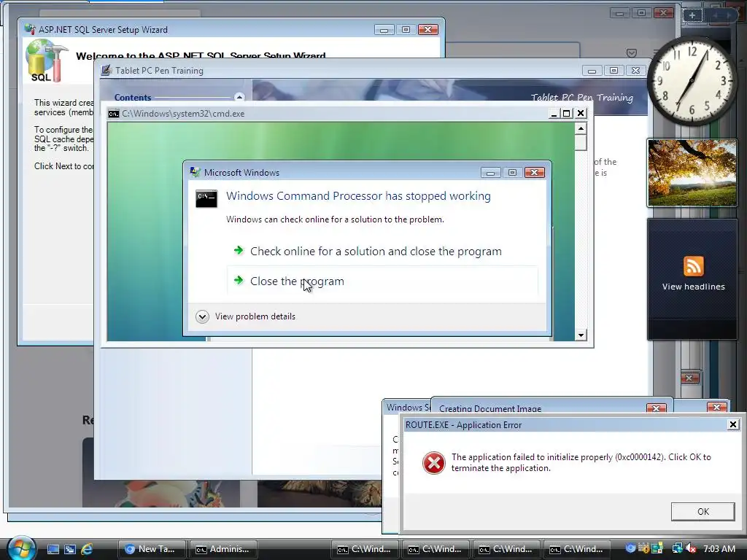Click the SQL wizard hammer icon

[x=46, y=61]
